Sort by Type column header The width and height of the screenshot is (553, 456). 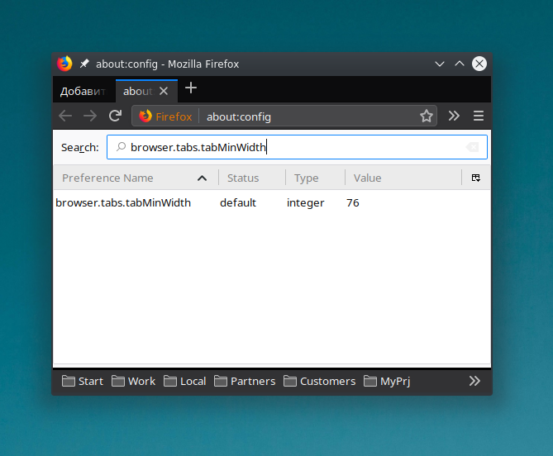click(x=315, y=178)
